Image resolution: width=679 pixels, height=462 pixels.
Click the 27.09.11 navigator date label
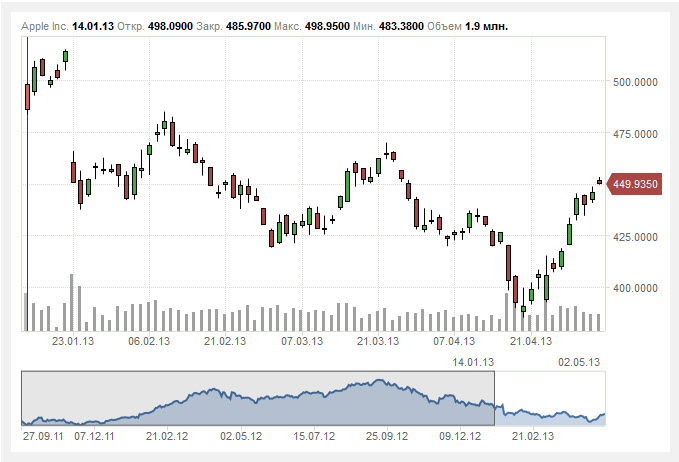click(43, 436)
